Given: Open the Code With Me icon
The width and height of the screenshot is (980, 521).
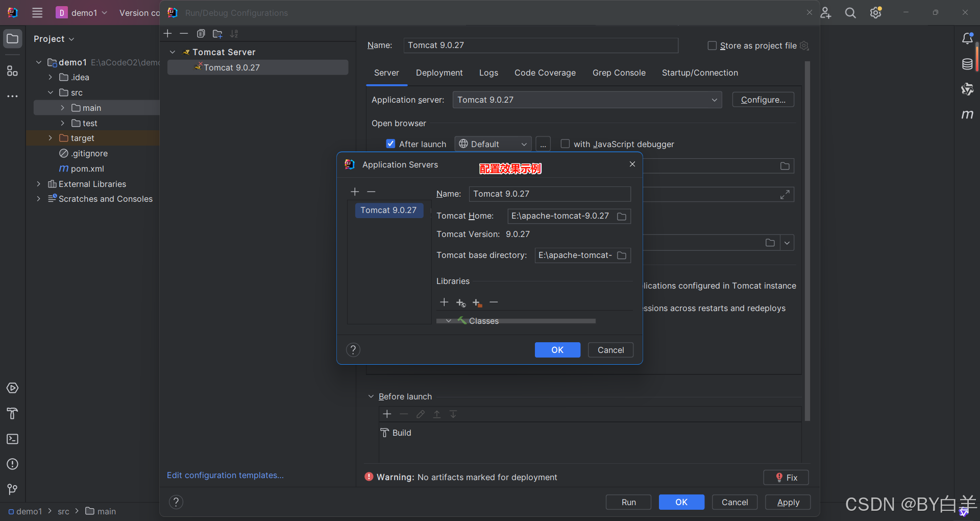Looking at the screenshot, I should click(x=825, y=13).
